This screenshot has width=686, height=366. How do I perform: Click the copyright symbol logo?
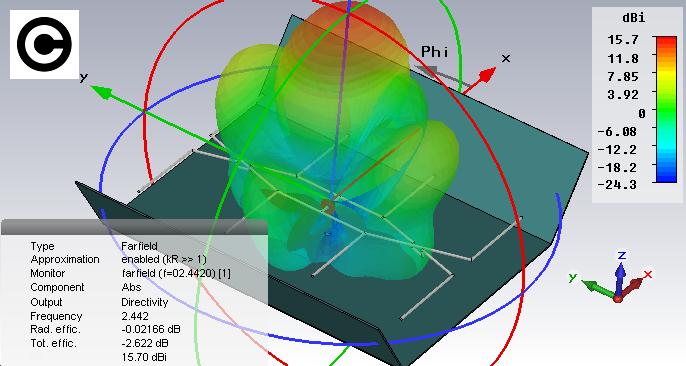(44, 44)
